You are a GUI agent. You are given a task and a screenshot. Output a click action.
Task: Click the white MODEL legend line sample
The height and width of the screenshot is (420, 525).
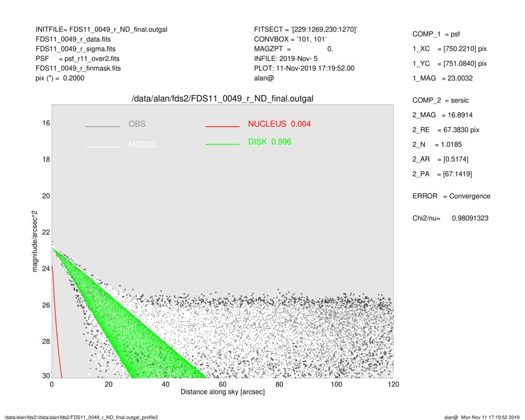(103, 147)
